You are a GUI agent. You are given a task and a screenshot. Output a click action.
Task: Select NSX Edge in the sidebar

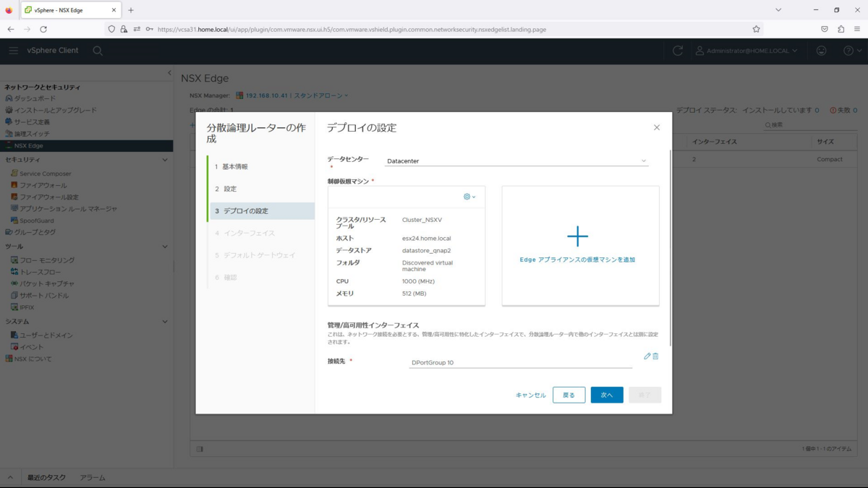[x=86, y=145]
